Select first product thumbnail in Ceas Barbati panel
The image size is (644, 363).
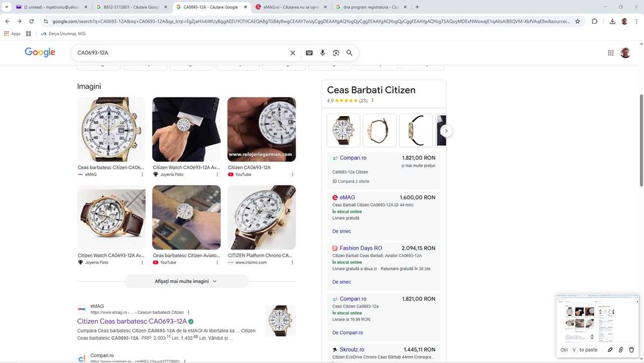point(343,130)
